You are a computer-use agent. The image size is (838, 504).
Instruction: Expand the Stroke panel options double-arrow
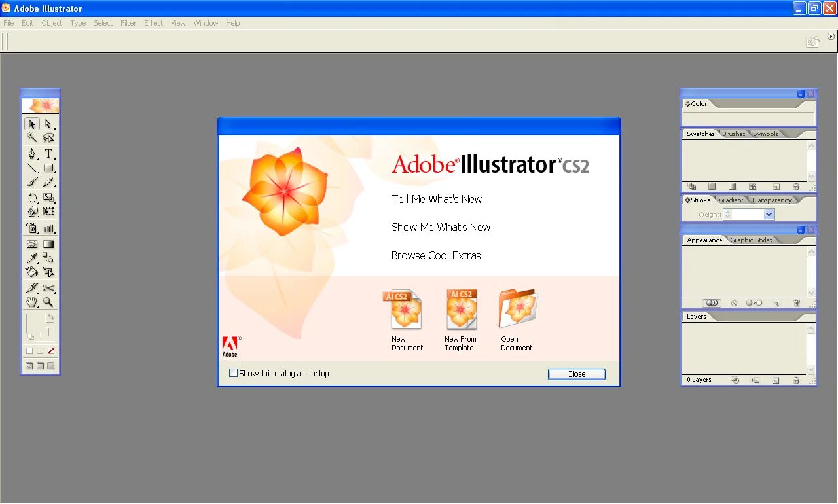tap(687, 200)
